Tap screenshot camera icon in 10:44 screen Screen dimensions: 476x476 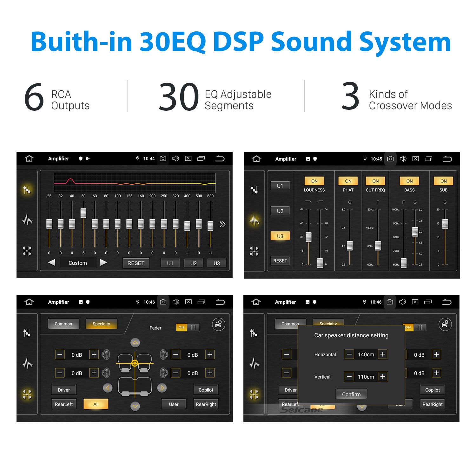point(163,158)
